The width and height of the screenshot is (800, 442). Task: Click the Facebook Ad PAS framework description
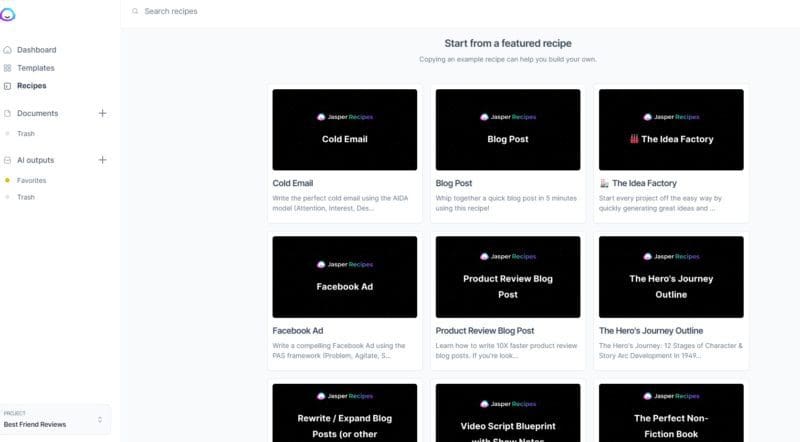point(339,351)
